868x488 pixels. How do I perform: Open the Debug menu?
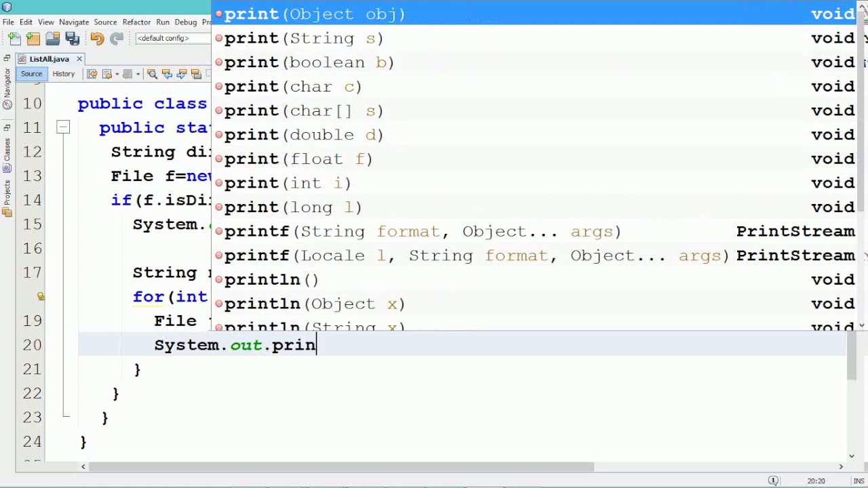pyautogui.click(x=185, y=22)
